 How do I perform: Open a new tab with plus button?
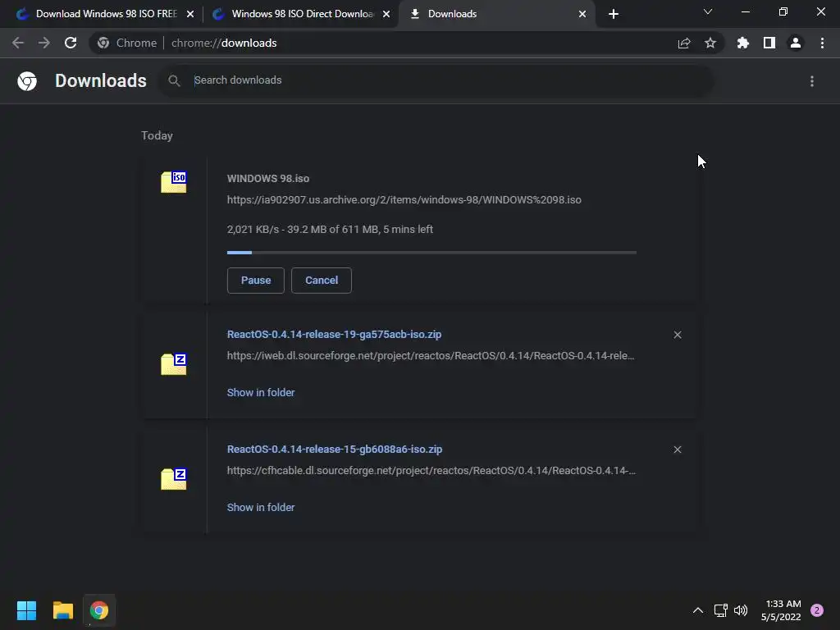pyautogui.click(x=614, y=14)
